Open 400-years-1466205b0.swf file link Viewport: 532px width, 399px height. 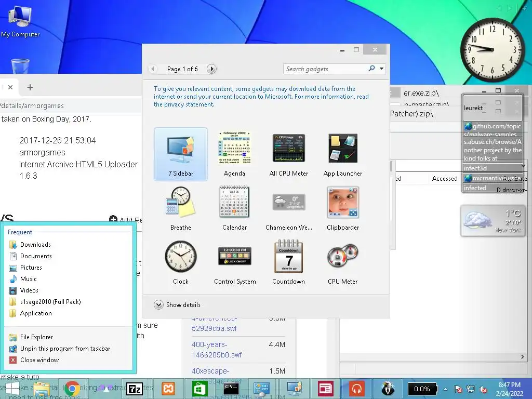click(x=217, y=350)
